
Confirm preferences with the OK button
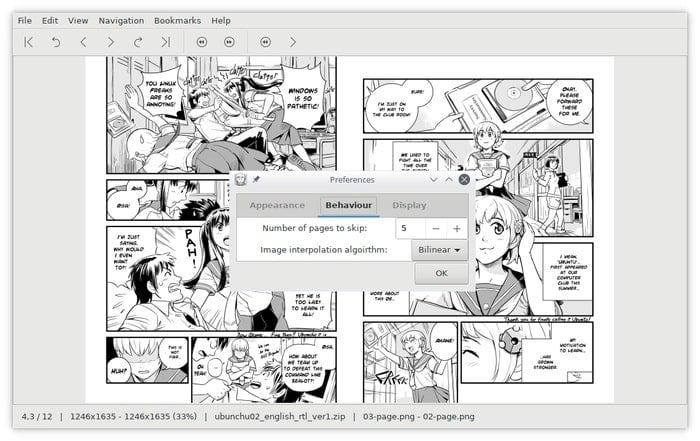[x=441, y=273]
